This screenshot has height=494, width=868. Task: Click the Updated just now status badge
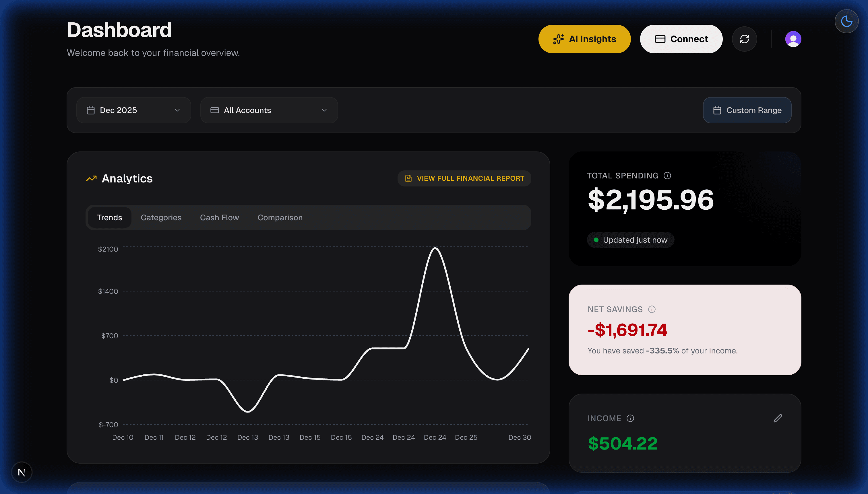630,240
